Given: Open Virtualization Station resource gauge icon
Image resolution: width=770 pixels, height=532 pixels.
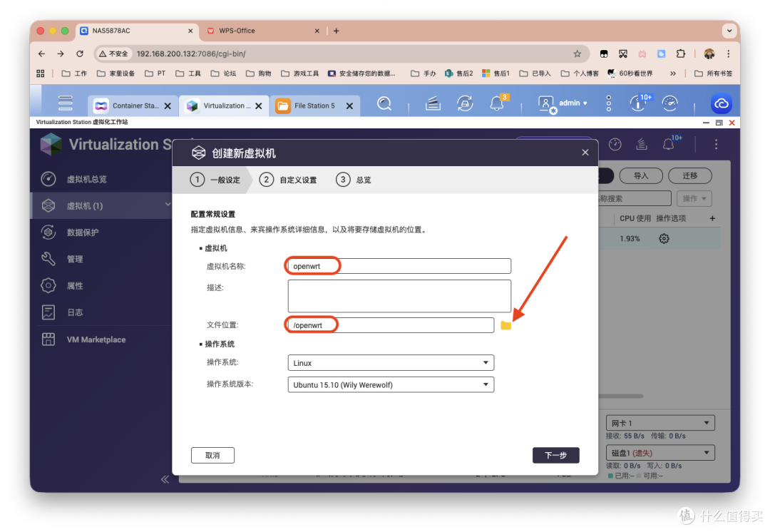Looking at the screenshot, I should pos(615,144).
